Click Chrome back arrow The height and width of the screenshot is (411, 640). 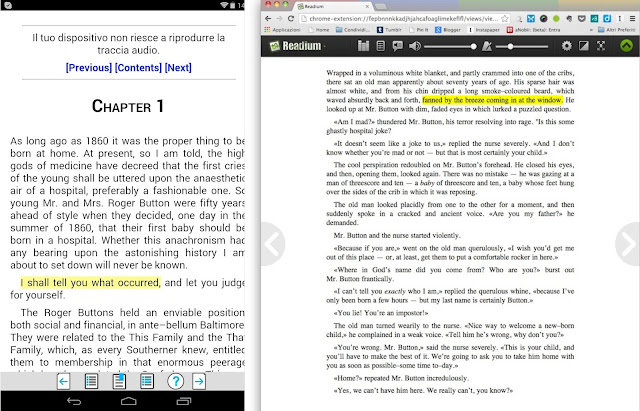click(268, 18)
